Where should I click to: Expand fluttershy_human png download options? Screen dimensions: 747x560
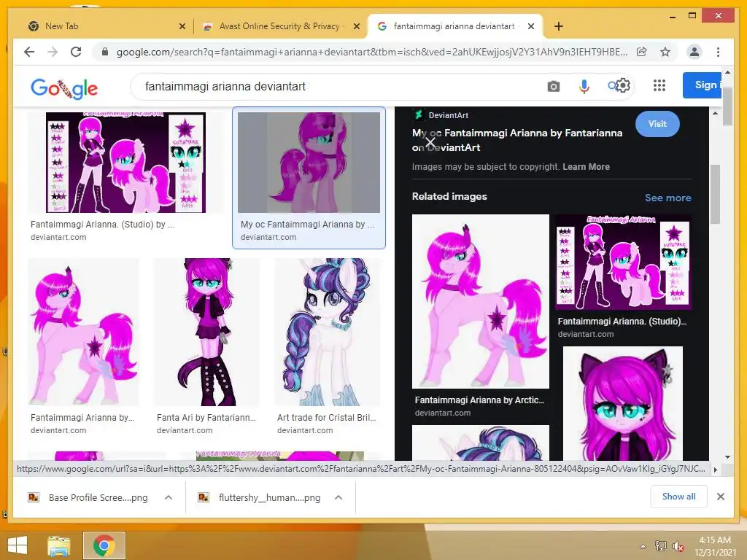pyautogui.click(x=338, y=497)
